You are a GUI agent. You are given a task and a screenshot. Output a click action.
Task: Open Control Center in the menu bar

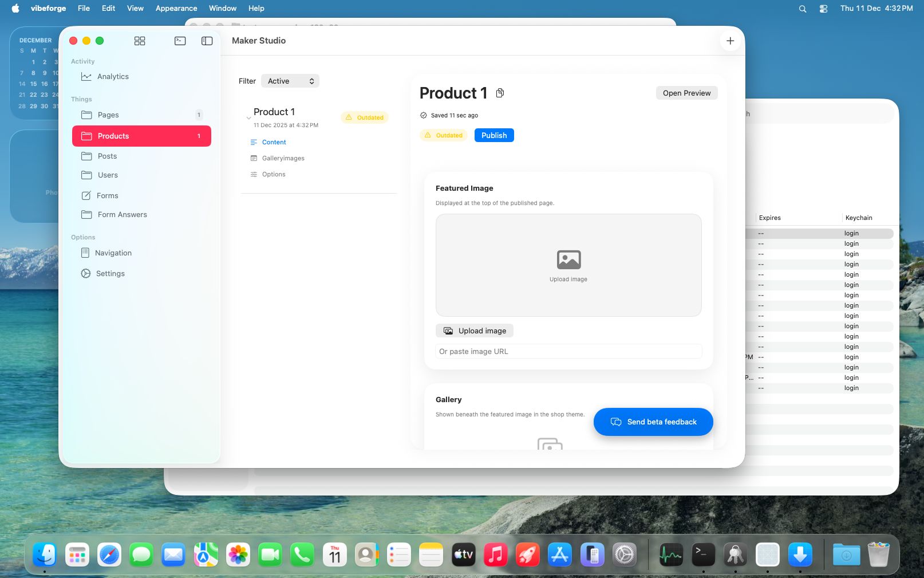pyautogui.click(x=823, y=9)
